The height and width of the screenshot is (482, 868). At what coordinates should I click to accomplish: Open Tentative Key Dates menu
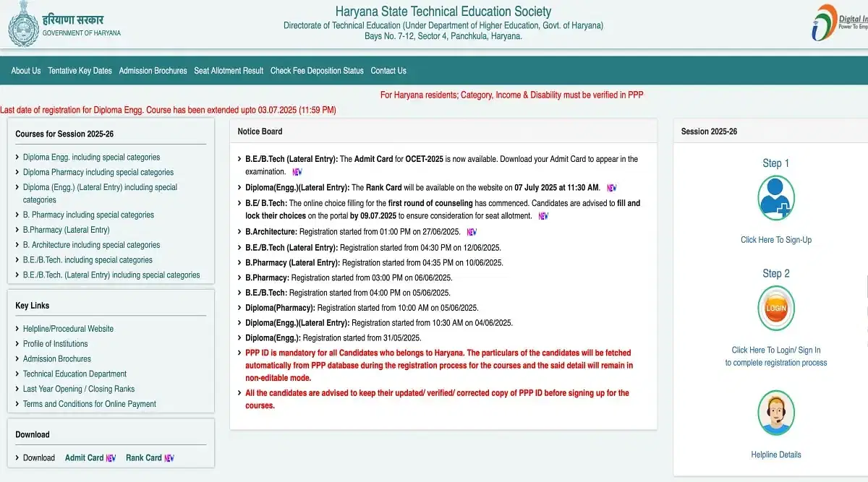(80, 71)
